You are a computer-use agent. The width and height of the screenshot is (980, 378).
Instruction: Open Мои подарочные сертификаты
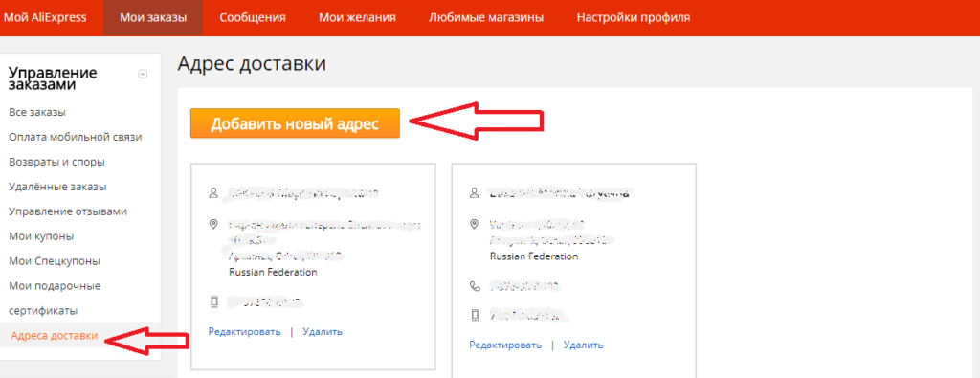pyautogui.click(x=55, y=298)
